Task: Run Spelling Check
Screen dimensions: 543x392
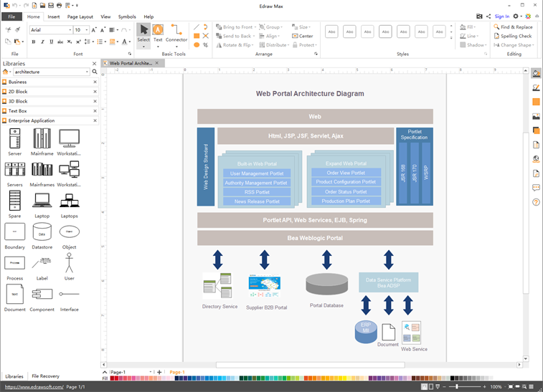Action: (x=513, y=36)
